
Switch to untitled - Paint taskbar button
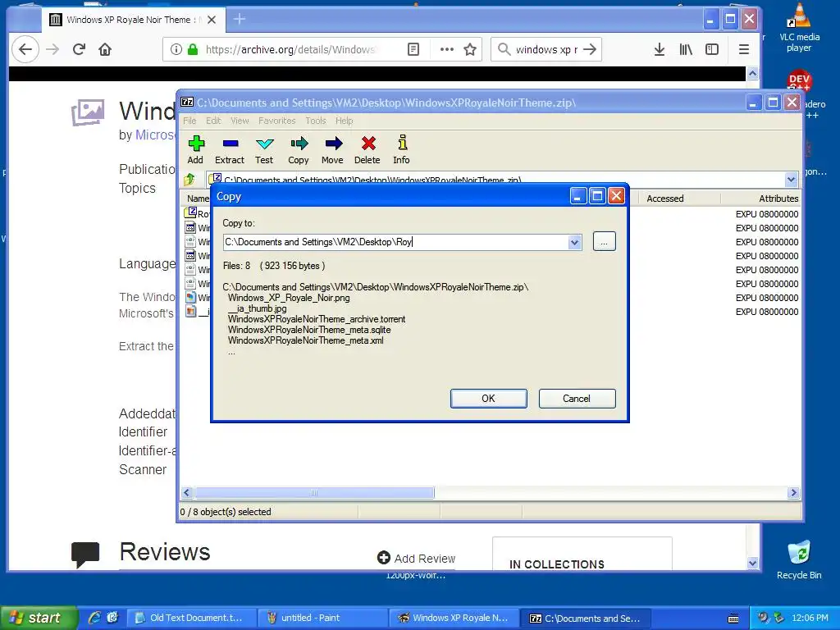coord(322,619)
